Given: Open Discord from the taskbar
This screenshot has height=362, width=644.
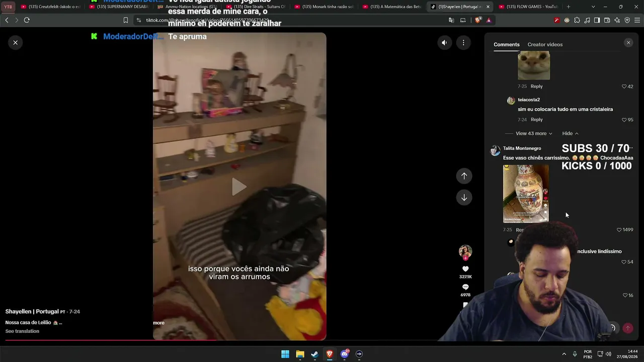Looking at the screenshot, I should [x=345, y=354].
